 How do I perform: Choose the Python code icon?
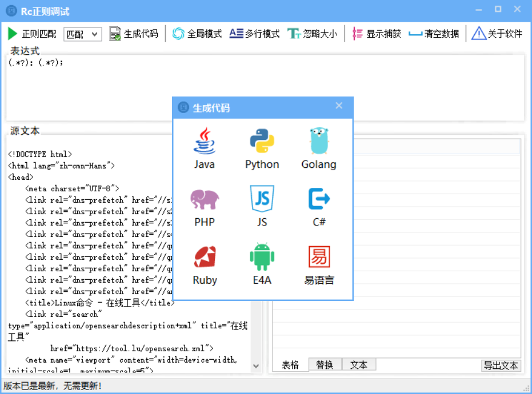click(x=262, y=148)
